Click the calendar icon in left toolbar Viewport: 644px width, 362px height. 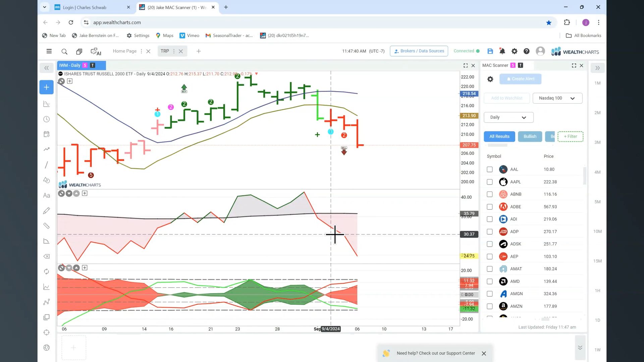[47, 134]
